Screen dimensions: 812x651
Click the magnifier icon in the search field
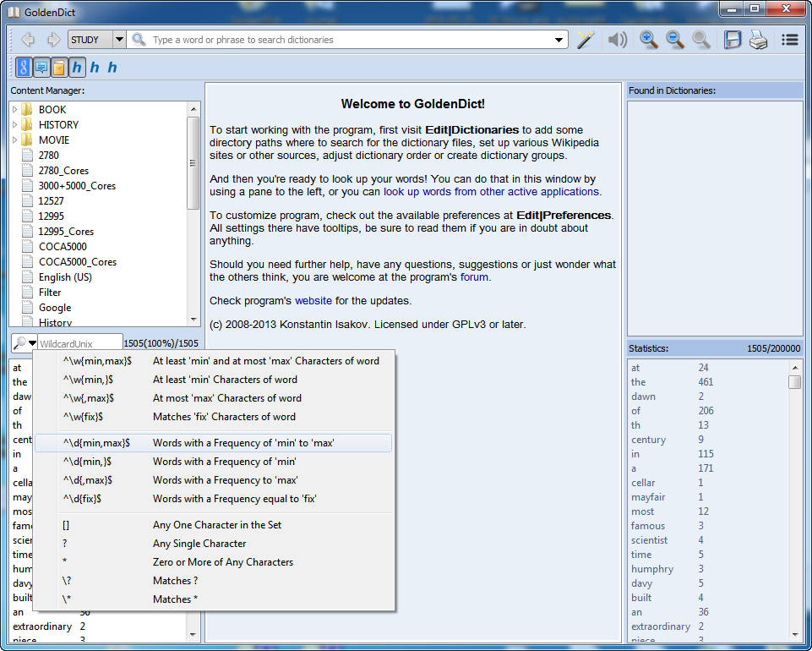point(139,40)
